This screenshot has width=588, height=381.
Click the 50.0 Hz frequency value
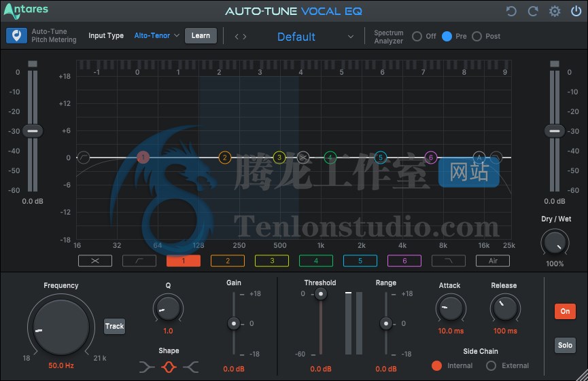[61, 365]
